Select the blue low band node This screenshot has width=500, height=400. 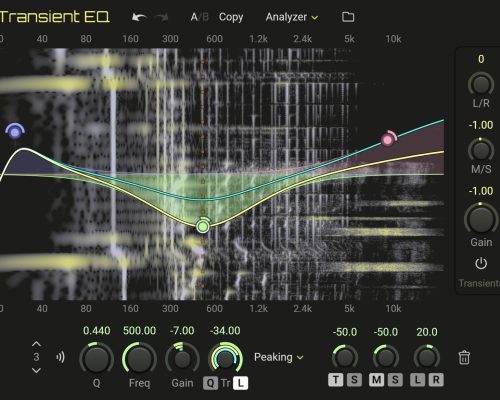(15, 132)
